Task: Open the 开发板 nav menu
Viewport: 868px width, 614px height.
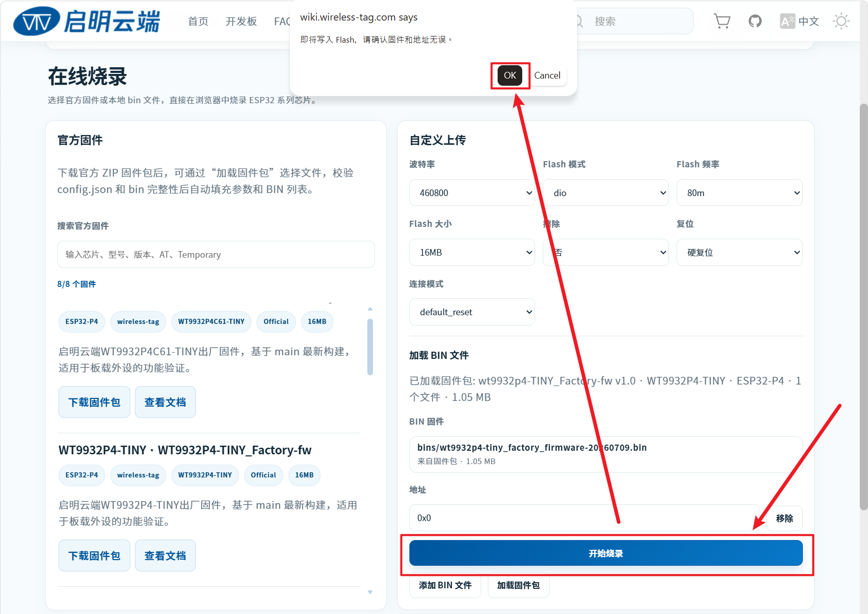Action: tap(241, 21)
